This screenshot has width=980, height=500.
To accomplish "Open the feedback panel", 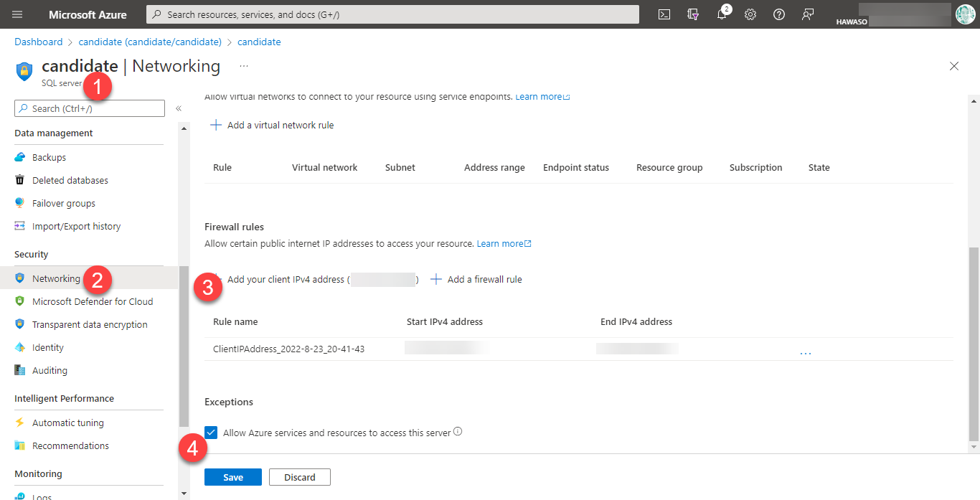I will click(807, 14).
